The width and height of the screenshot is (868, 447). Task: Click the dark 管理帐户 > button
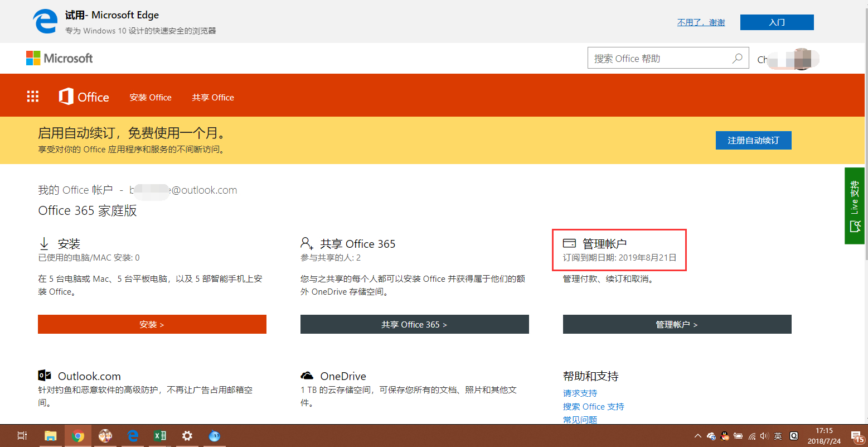point(677,324)
